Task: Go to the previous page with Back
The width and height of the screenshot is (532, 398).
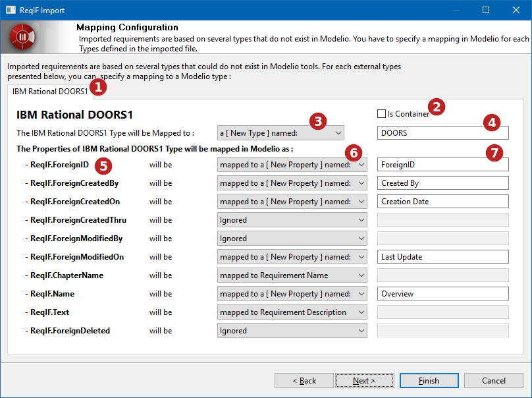Action: tap(304, 381)
